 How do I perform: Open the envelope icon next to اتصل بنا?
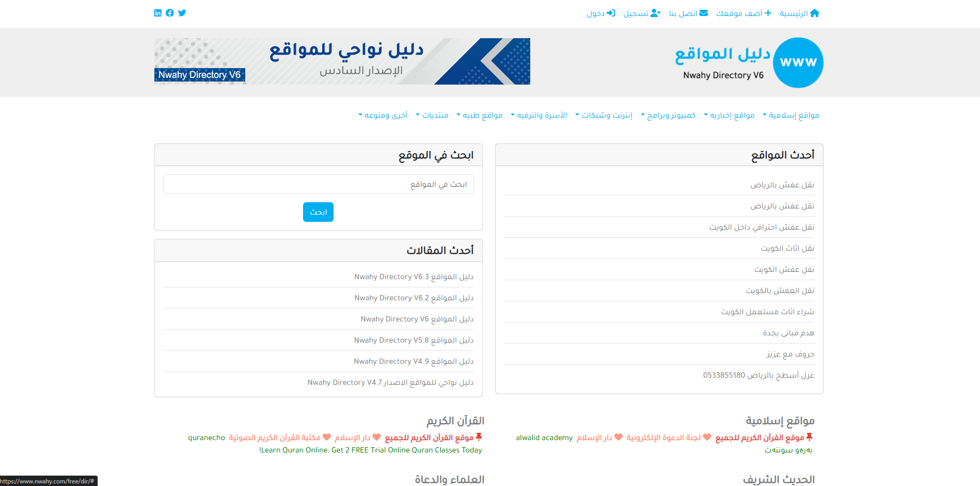click(703, 12)
